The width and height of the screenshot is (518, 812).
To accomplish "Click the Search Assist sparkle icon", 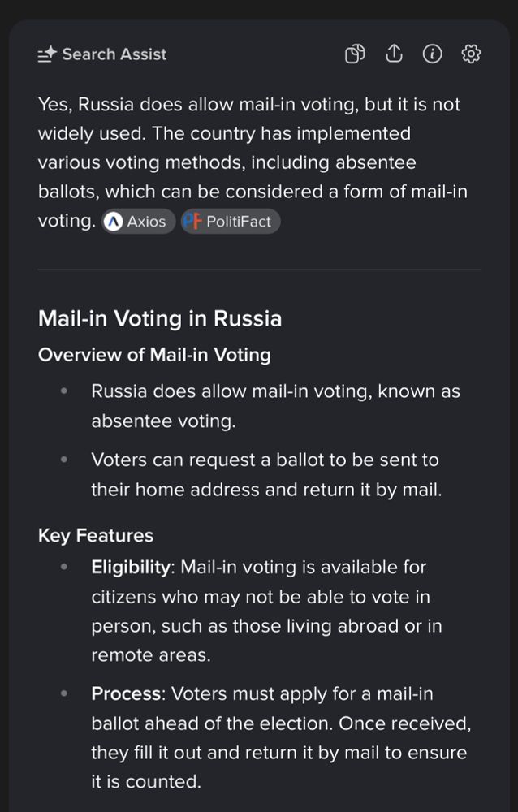I will click(x=47, y=54).
